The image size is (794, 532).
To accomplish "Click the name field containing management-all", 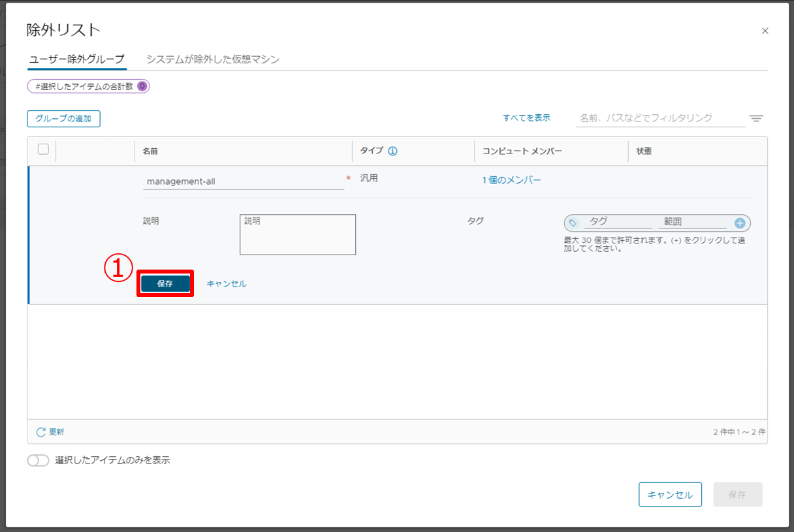I will 243,181.
